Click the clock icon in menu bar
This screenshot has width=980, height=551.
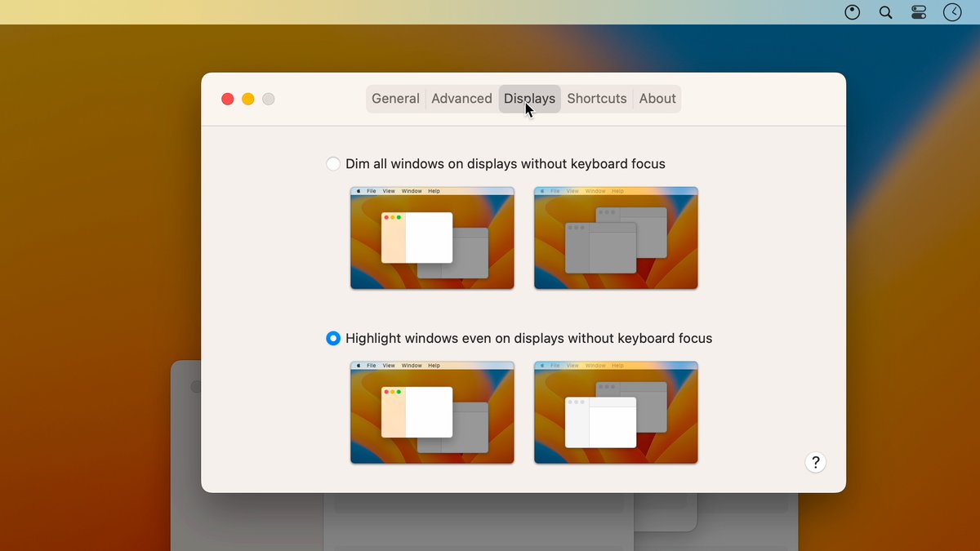point(952,12)
